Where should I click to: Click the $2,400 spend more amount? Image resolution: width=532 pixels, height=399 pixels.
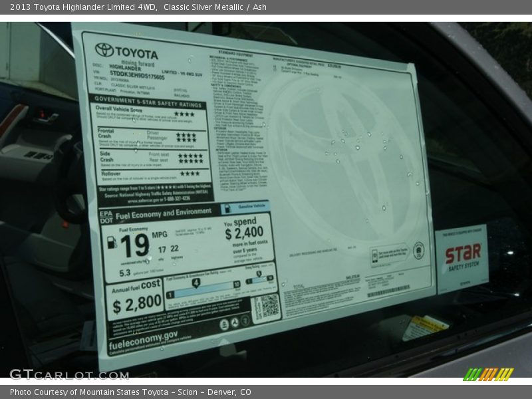tap(244, 233)
